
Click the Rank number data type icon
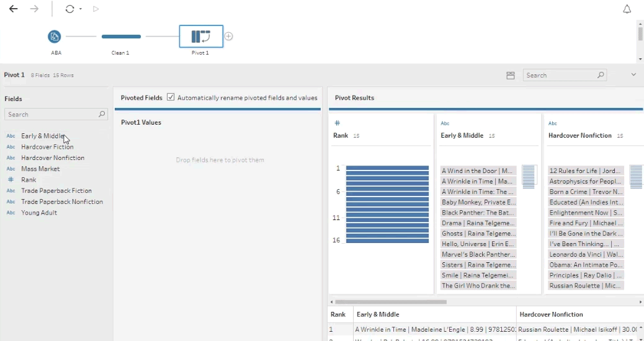[338, 123]
